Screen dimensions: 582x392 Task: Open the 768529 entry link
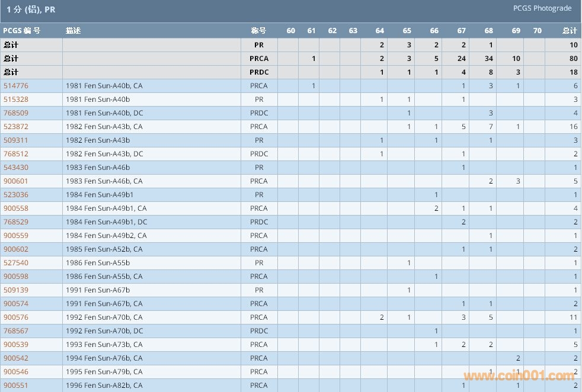click(x=16, y=222)
